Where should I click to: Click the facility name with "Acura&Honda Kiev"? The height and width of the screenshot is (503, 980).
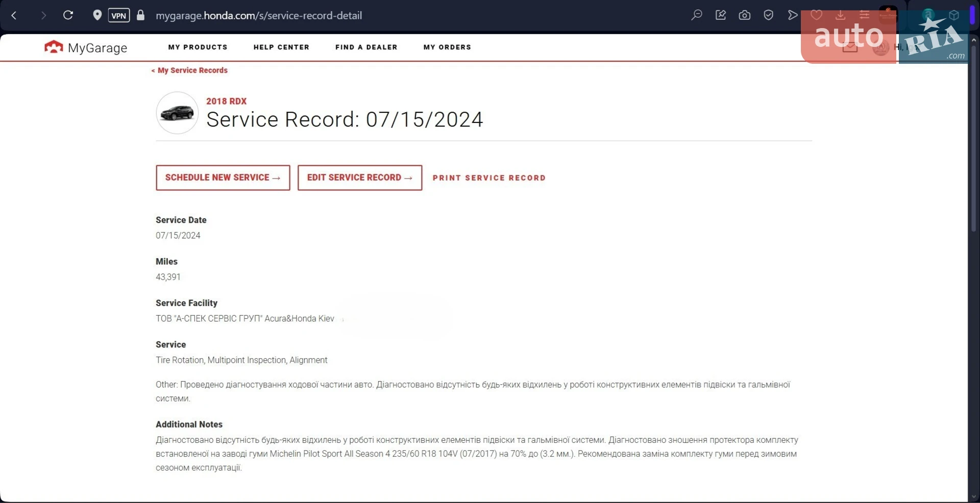pyautogui.click(x=245, y=319)
